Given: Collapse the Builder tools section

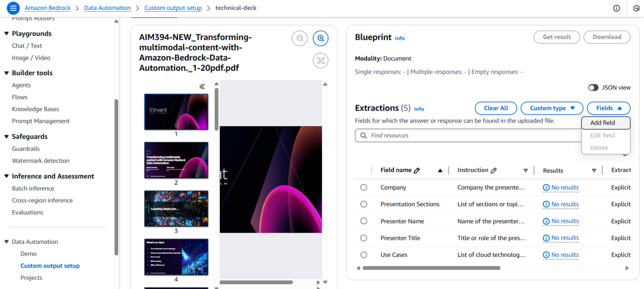Looking at the screenshot, I should click(6, 73).
